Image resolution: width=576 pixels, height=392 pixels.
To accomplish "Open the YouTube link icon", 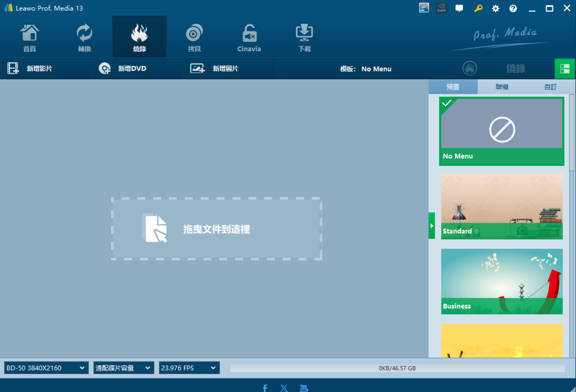I will click(x=304, y=388).
